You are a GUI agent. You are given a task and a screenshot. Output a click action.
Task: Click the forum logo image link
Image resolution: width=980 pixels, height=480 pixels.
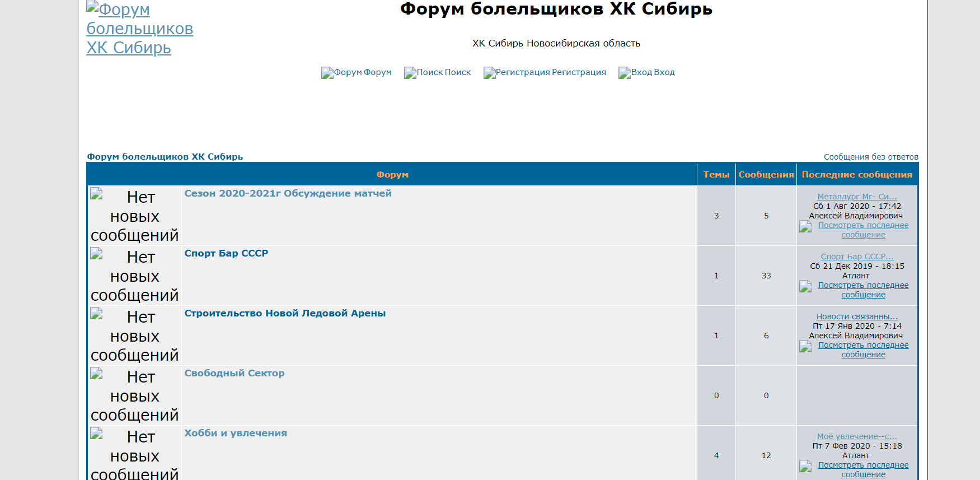tap(139, 29)
